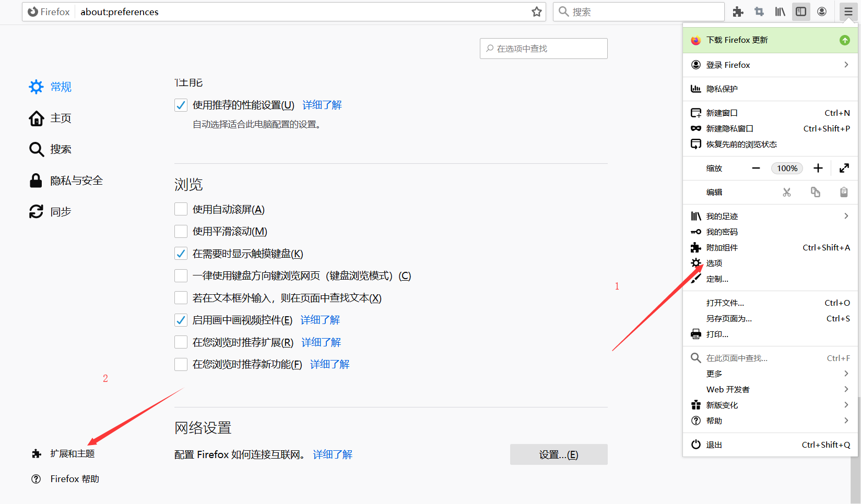Click 详细了解 next to 网络设置
Viewport: 861px width, 504px height.
(333, 454)
